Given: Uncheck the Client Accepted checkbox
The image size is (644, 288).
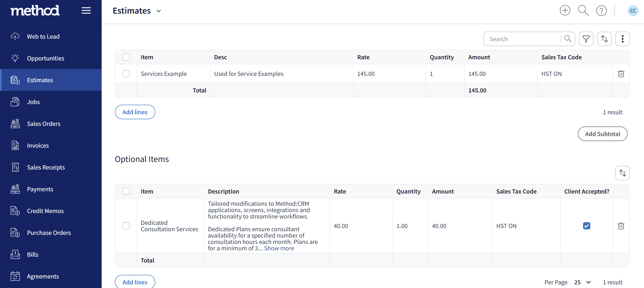Looking at the screenshot, I should coord(586,226).
